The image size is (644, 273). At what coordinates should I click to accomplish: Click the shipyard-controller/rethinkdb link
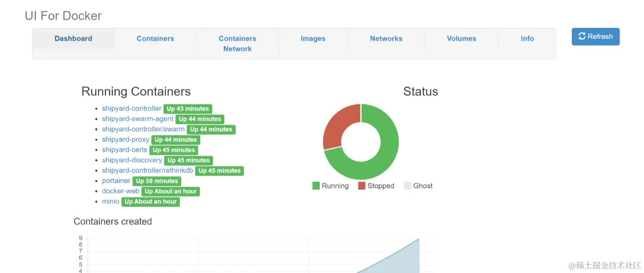tap(148, 170)
